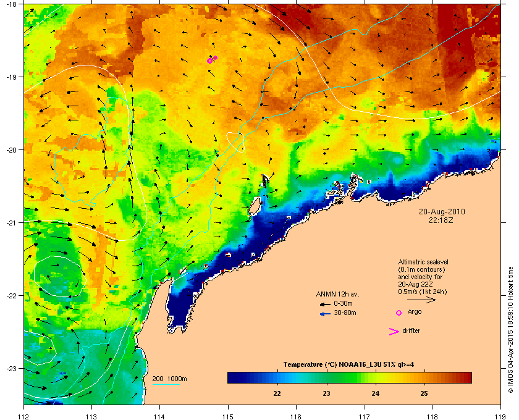The height and width of the screenshot is (420, 519).
Task: Click the longitude axis label '117'
Action: [365, 416]
